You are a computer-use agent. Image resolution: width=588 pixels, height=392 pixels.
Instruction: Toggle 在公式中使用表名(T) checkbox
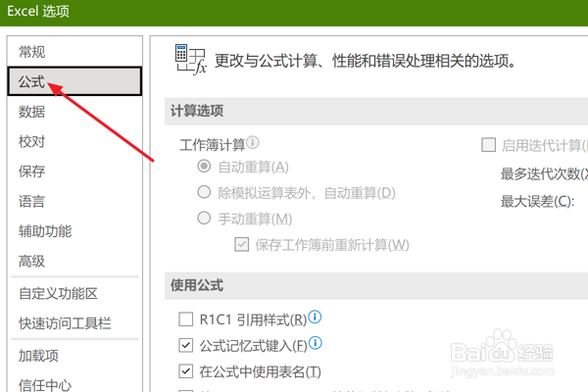(x=185, y=371)
